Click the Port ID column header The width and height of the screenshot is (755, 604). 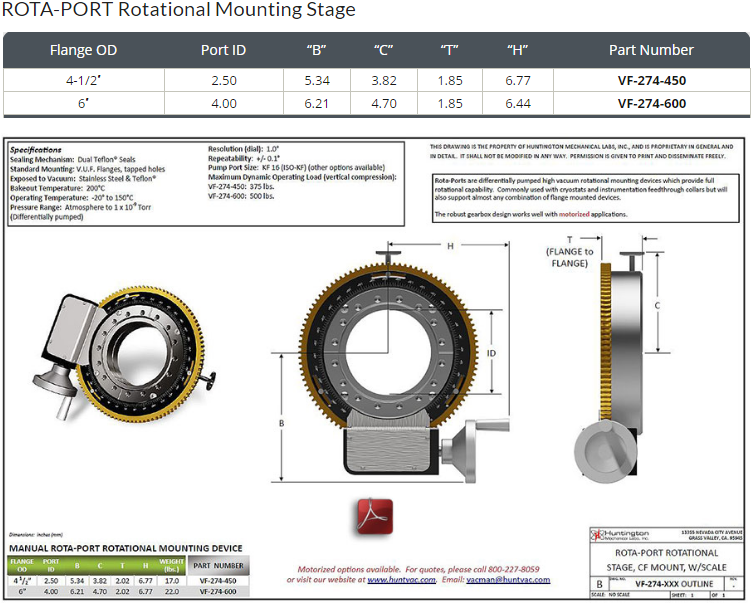(x=223, y=50)
